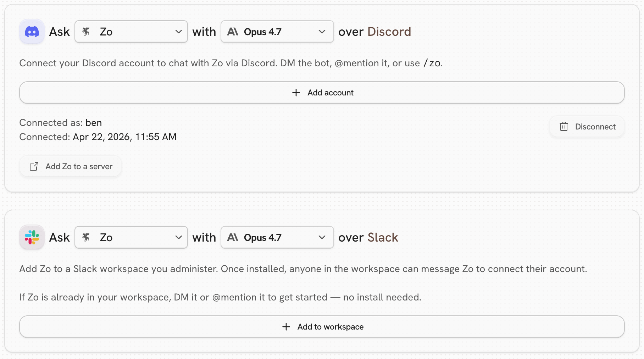Expand the Opus 4.7 model dropdown for Discord
Viewport: 644px width, 359px height.
(x=277, y=32)
